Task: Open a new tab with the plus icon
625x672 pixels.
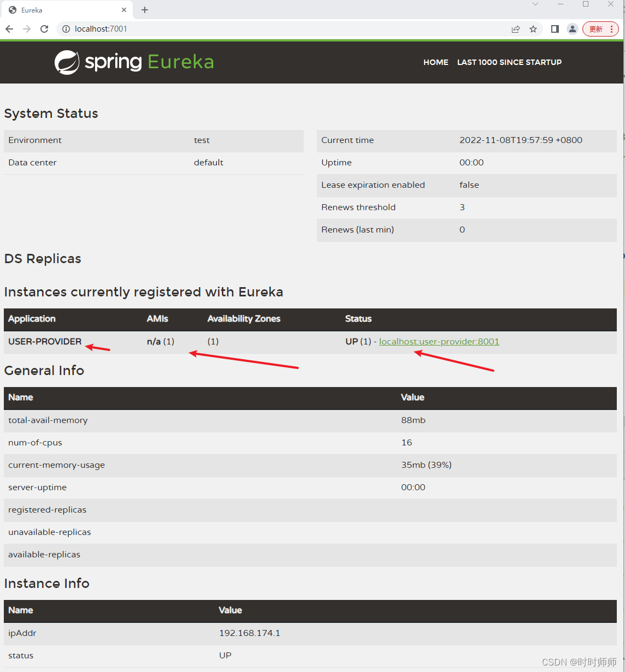Action: [x=145, y=10]
